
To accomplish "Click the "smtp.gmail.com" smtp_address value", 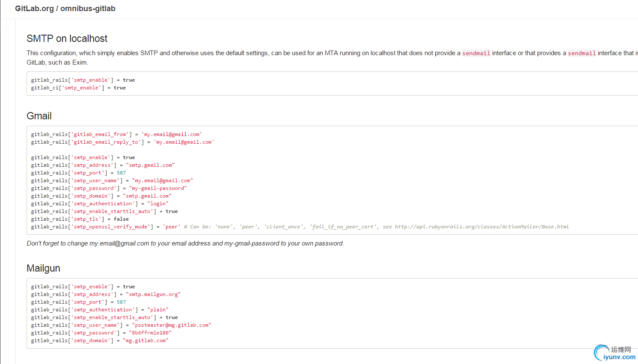I will (150, 165).
